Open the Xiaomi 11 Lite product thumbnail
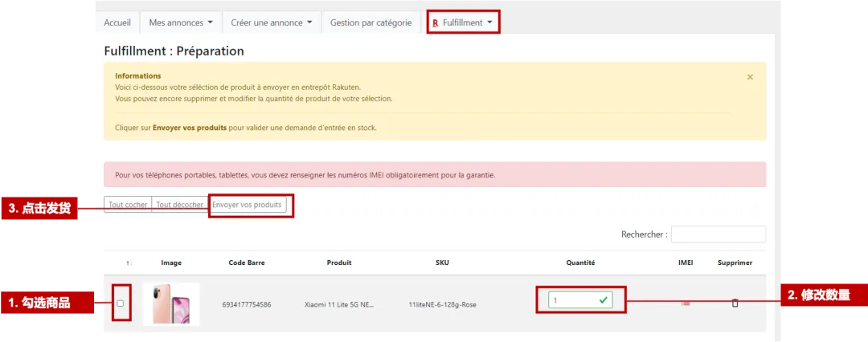Viewport: 868px width, 342px height. 172,303
